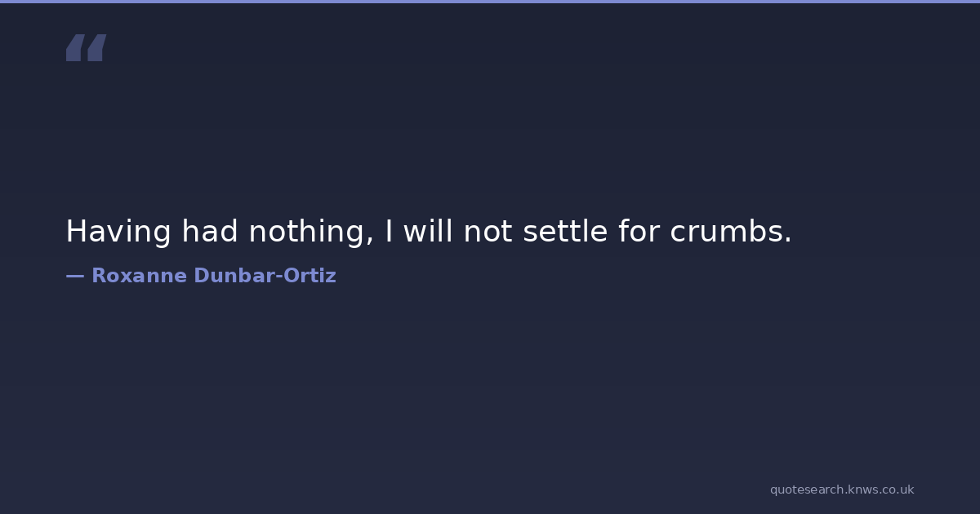
Task: Click the standalone "I" in the quote
Action: 389,232
